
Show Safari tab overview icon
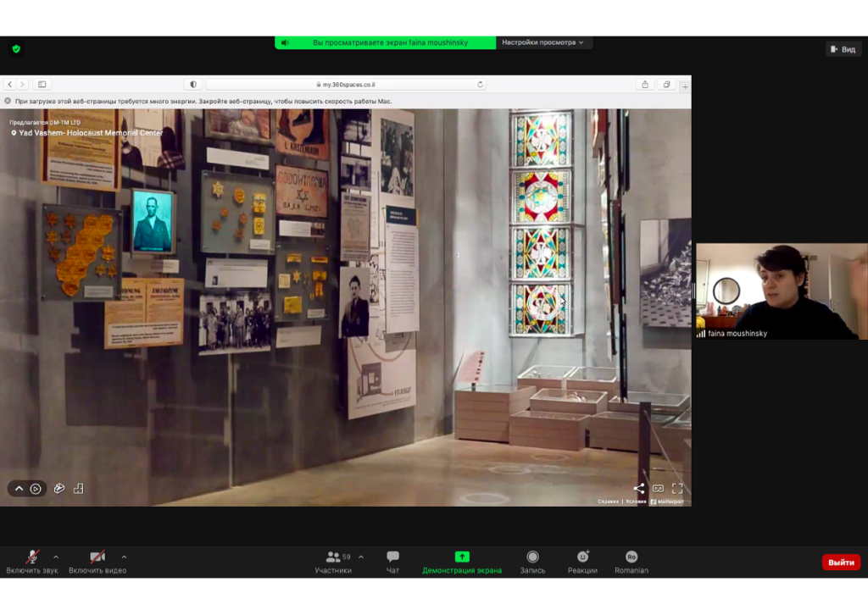[x=666, y=85]
